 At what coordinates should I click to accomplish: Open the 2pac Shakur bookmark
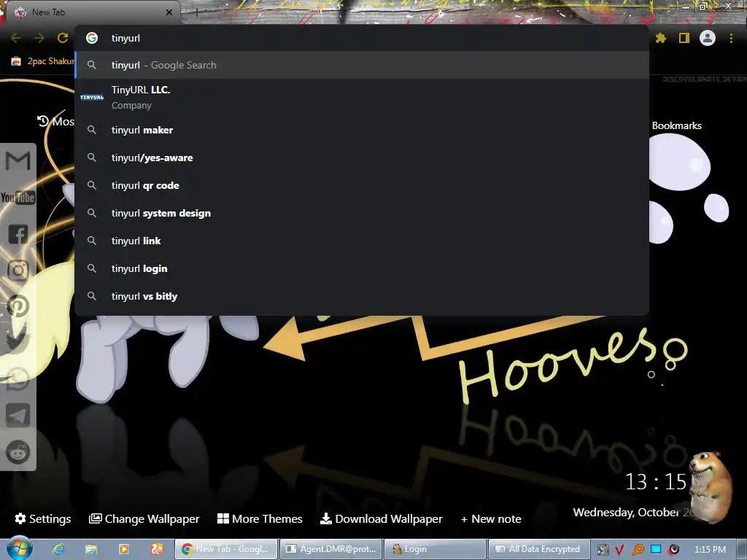43,61
